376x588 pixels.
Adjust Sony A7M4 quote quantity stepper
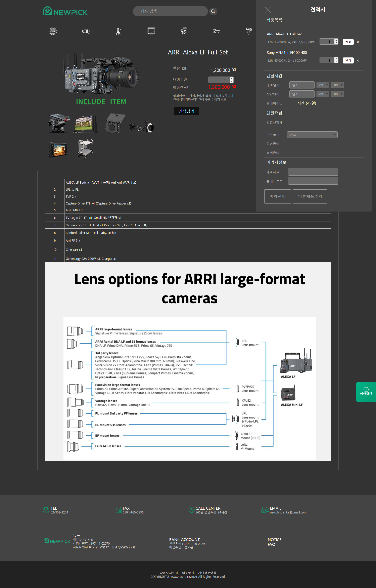click(336, 60)
